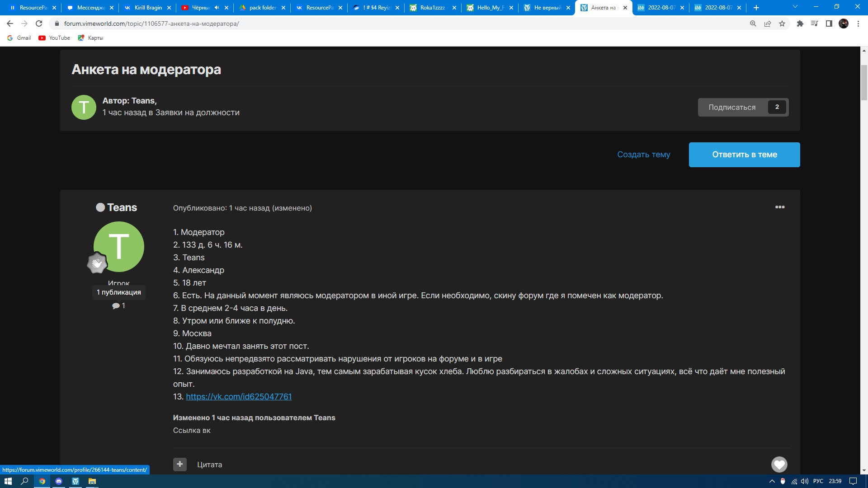Show hidden system tray icons

tap(772, 481)
